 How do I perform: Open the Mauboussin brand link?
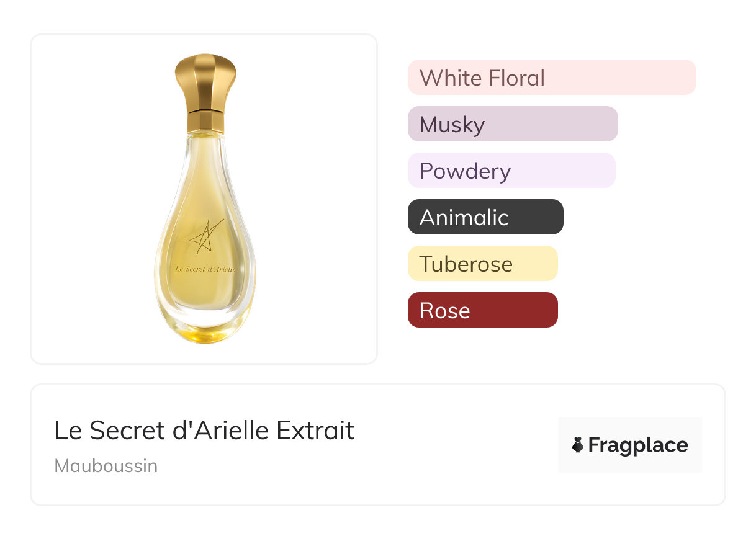pos(106,466)
